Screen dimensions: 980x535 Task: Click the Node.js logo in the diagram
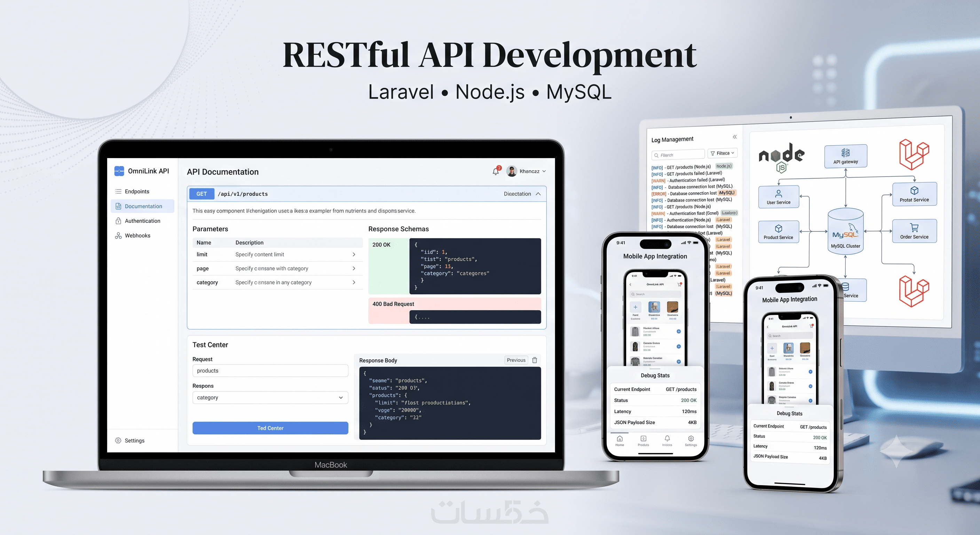781,157
